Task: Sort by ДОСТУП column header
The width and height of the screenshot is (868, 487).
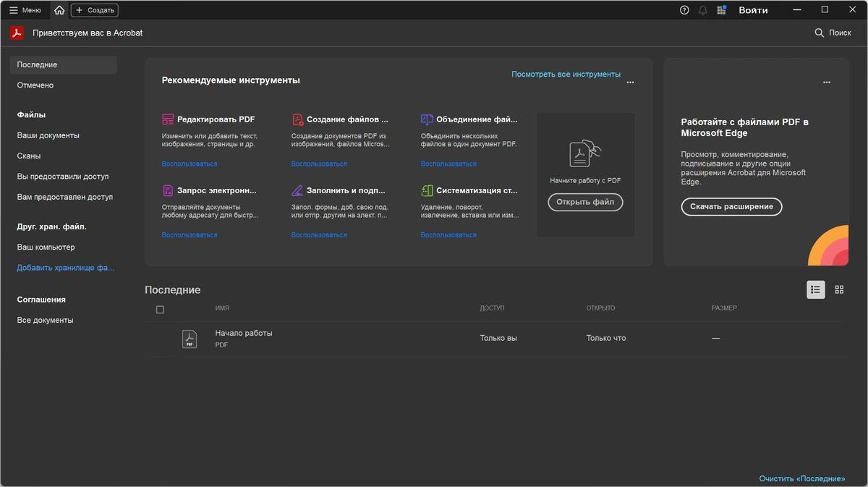Action: (492, 308)
